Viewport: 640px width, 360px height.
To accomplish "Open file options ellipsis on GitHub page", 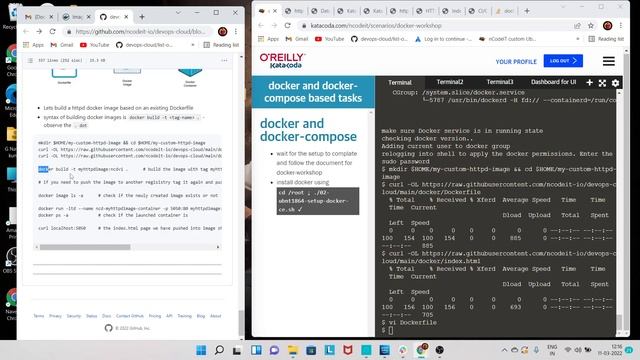I will [x=224, y=60].
